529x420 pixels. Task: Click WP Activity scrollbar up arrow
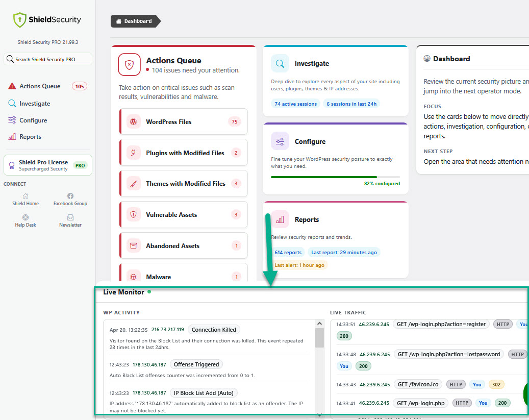pos(319,324)
